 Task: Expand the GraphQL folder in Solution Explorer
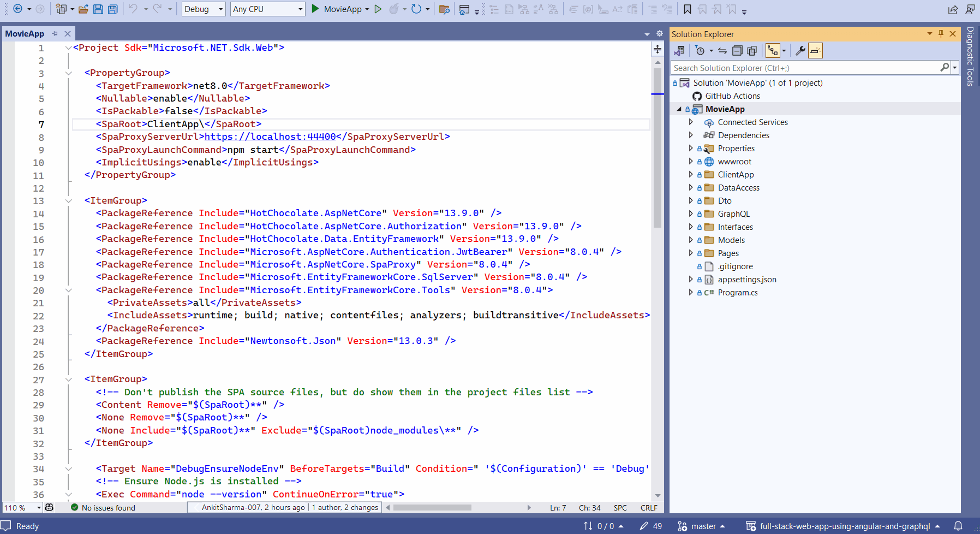(x=691, y=214)
